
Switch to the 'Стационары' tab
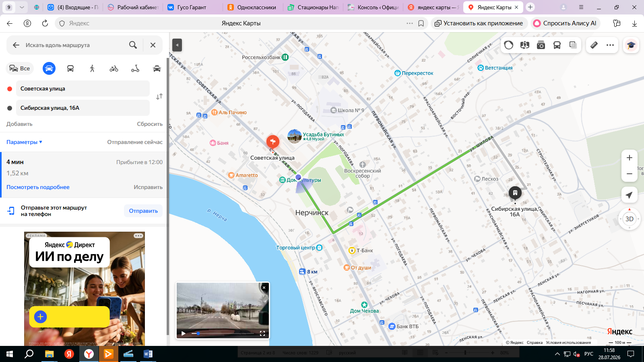tap(313, 7)
